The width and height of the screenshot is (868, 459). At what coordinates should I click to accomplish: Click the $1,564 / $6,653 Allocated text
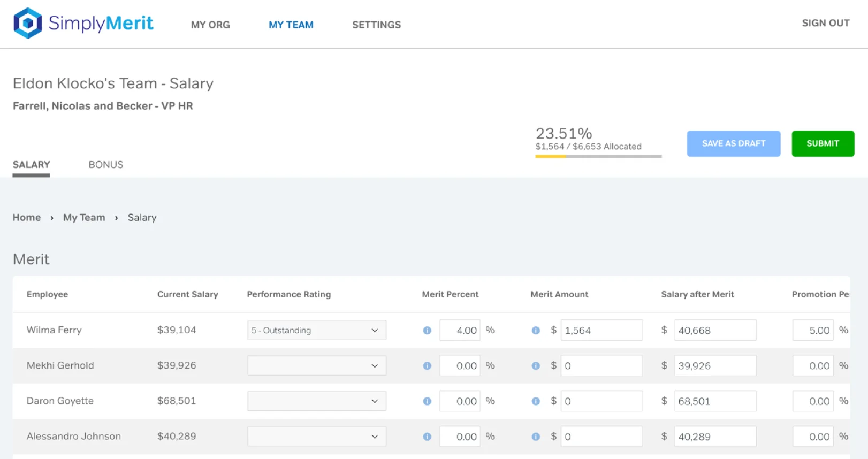pyautogui.click(x=589, y=147)
